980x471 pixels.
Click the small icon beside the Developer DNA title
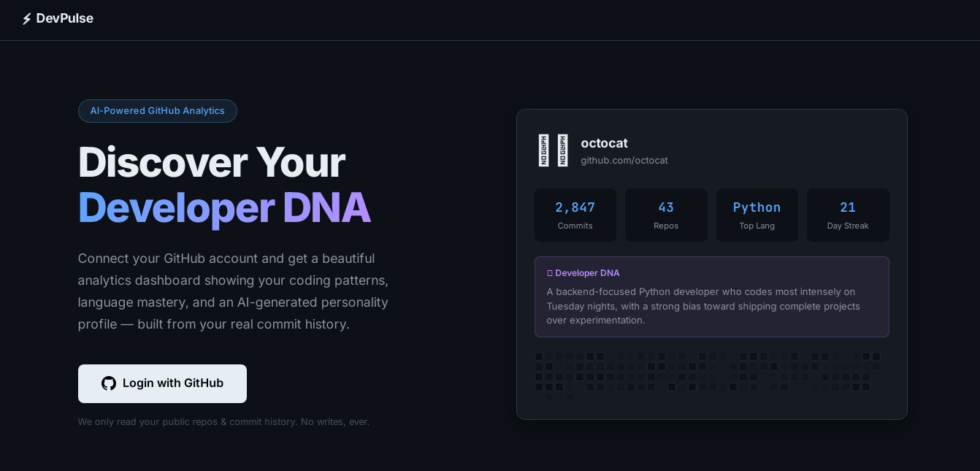click(550, 273)
